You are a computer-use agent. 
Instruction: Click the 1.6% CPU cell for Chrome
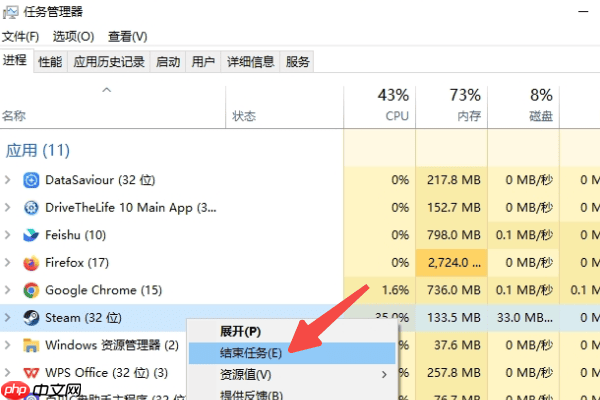(x=380, y=290)
